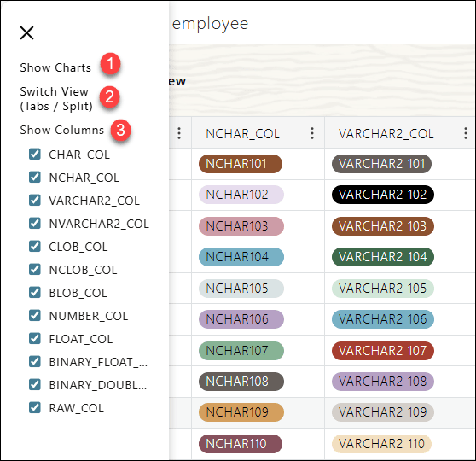Hide the RAW_COL column
Viewport: 476px width, 461px height.
pos(35,408)
